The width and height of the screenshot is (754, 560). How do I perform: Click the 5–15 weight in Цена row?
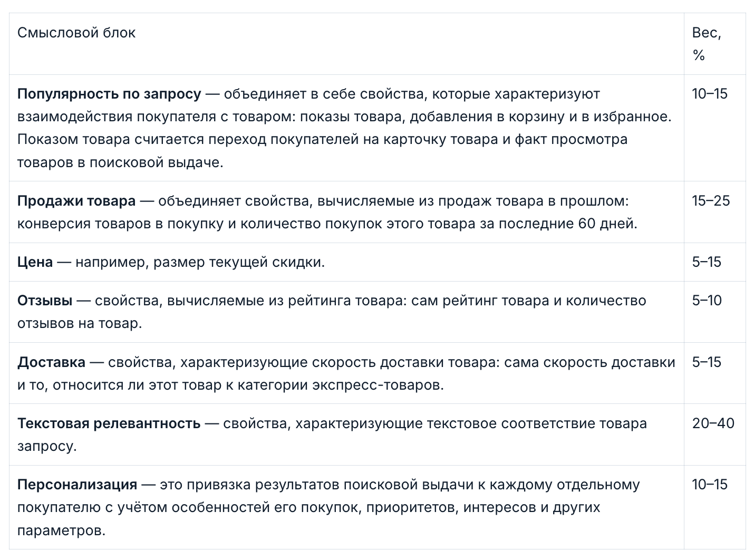[x=706, y=262]
